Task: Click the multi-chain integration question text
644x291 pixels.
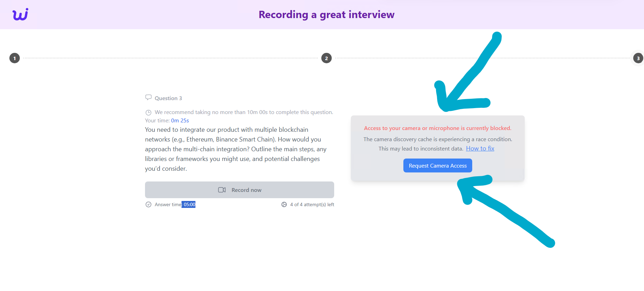Action: point(235,149)
